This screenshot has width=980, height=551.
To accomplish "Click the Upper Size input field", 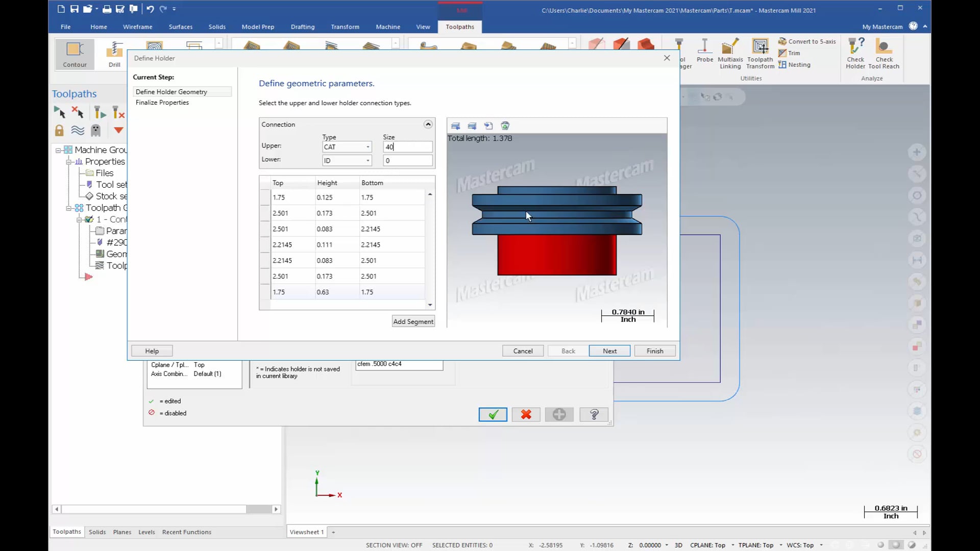I will tap(408, 147).
